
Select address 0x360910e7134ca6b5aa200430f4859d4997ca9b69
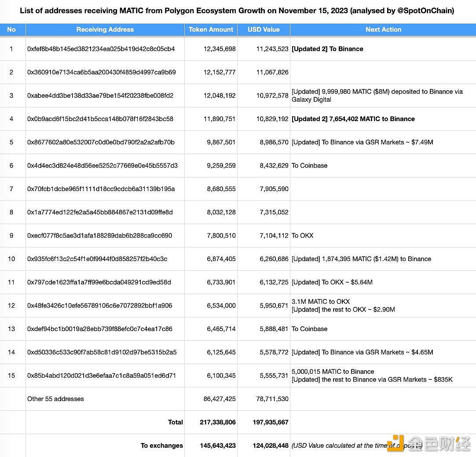101,72
